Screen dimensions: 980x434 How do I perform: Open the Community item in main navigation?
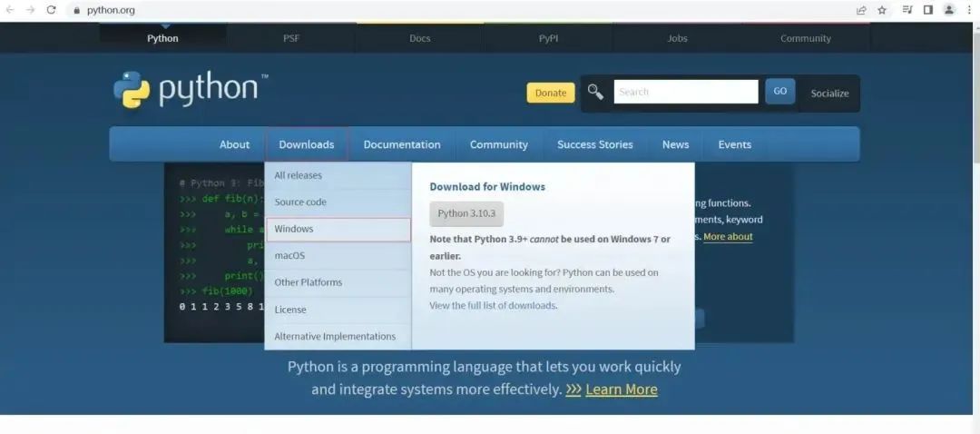(x=499, y=144)
